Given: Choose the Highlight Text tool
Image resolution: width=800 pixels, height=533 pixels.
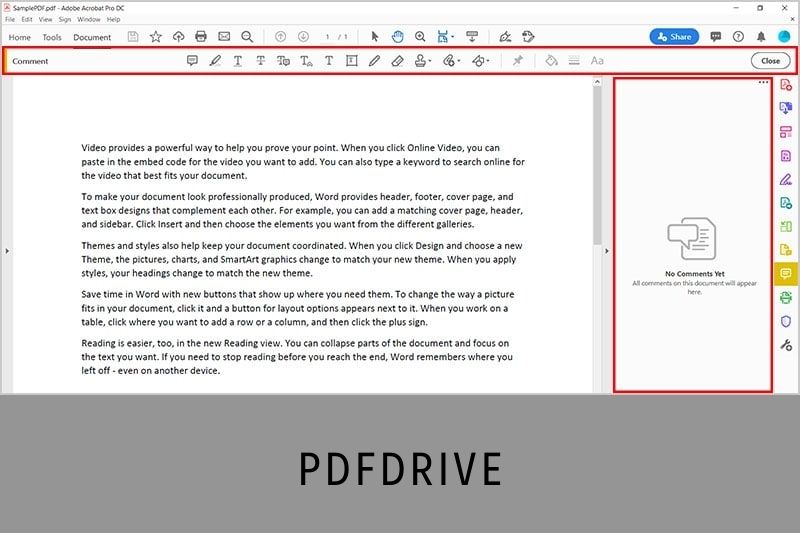Looking at the screenshot, I should click(x=215, y=61).
